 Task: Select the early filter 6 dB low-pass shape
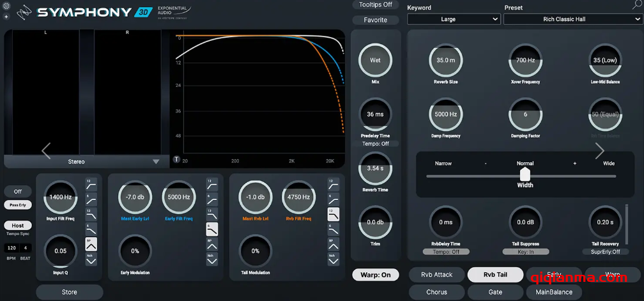tap(212, 229)
